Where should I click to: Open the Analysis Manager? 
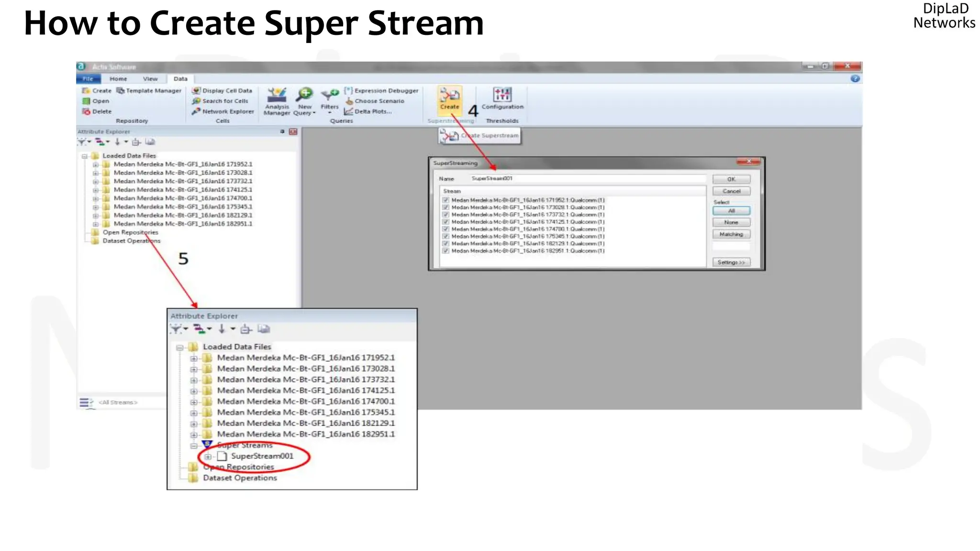[x=277, y=101]
